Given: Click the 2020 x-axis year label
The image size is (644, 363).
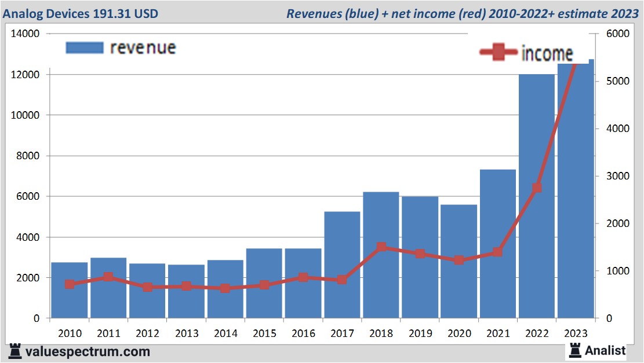Looking at the screenshot, I should pyautogui.click(x=459, y=333).
